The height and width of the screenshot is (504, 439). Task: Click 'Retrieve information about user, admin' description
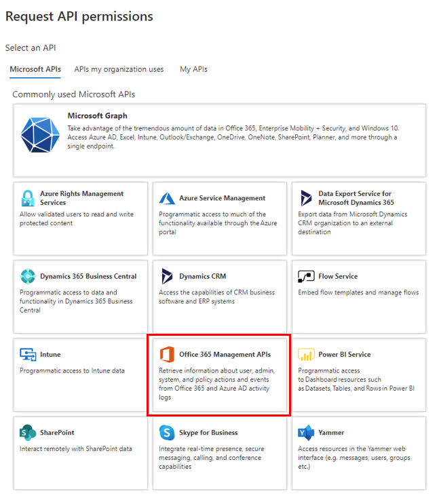[x=216, y=384]
